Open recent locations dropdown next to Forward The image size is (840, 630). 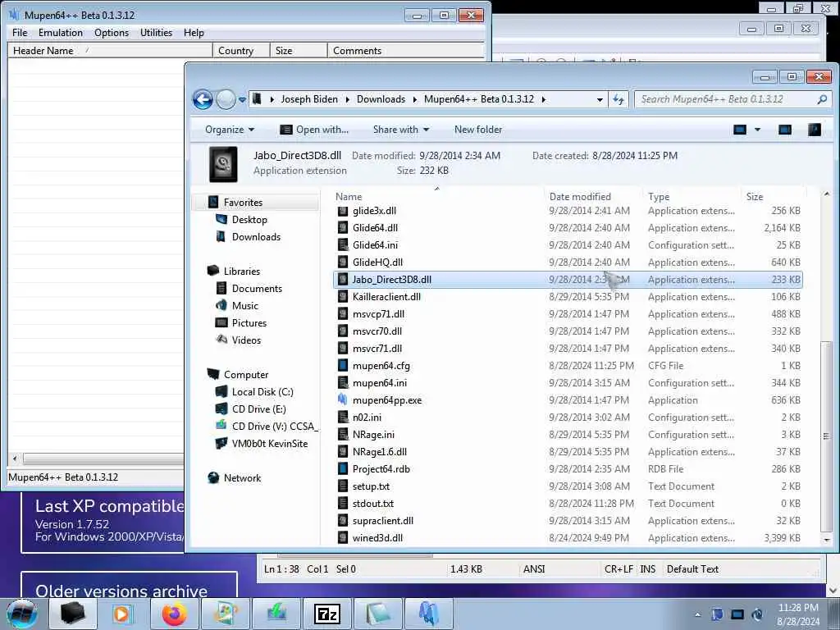coord(242,99)
